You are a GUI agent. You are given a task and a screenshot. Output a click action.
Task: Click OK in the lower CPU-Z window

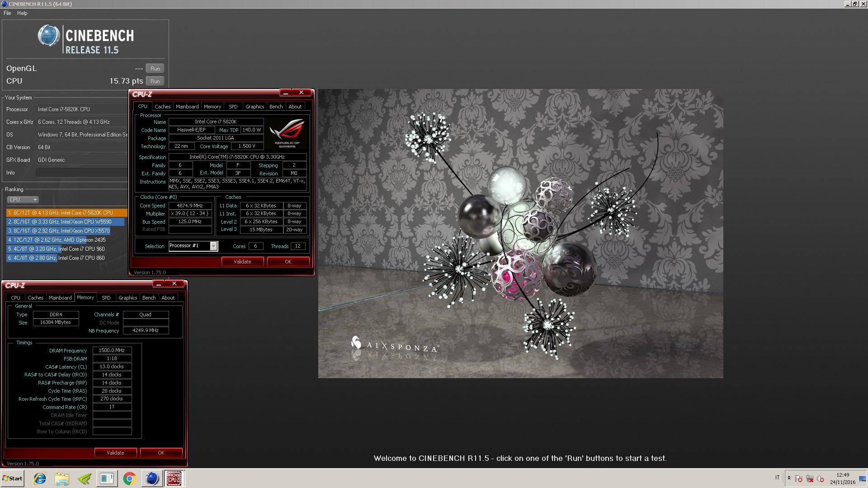point(161,453)
